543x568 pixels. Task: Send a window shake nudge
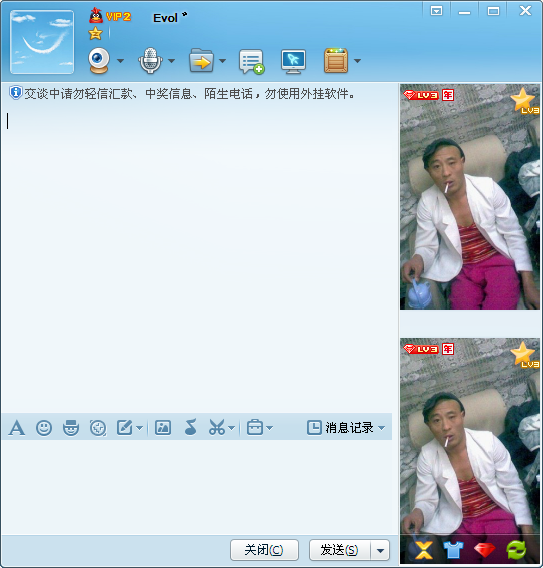pos(98,428)
